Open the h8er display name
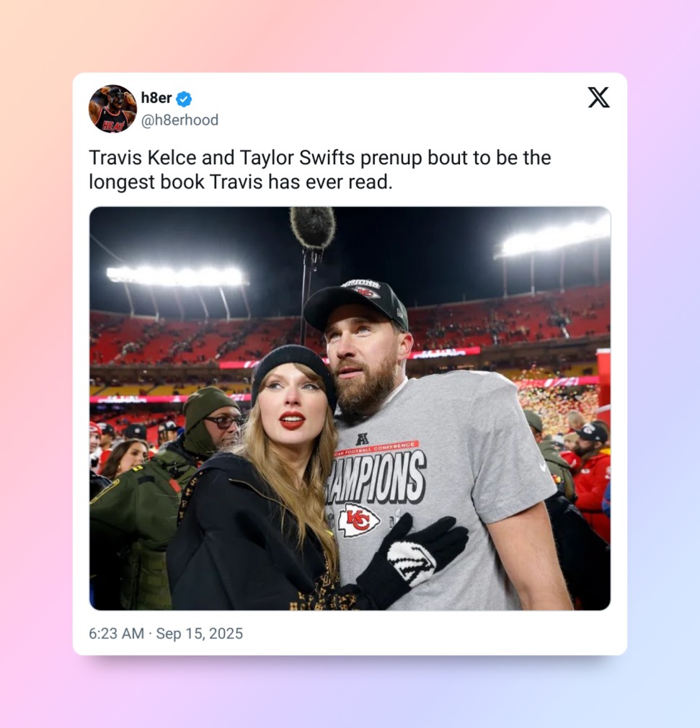The width and height of the screenshot is (700, 728). (x=156, y=98)
